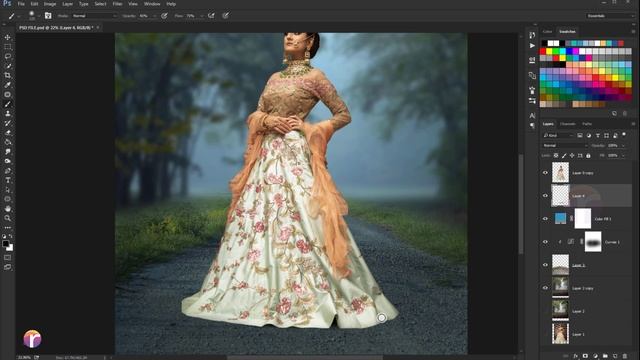This screenshot has width=640, height=360.
Task: Open the File menu
Action: point(21,4)
